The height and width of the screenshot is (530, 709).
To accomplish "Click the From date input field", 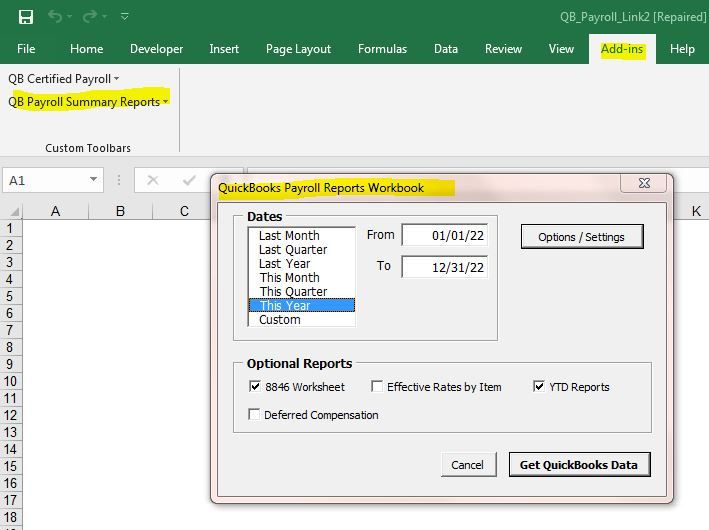I will (x=444, y=235).
